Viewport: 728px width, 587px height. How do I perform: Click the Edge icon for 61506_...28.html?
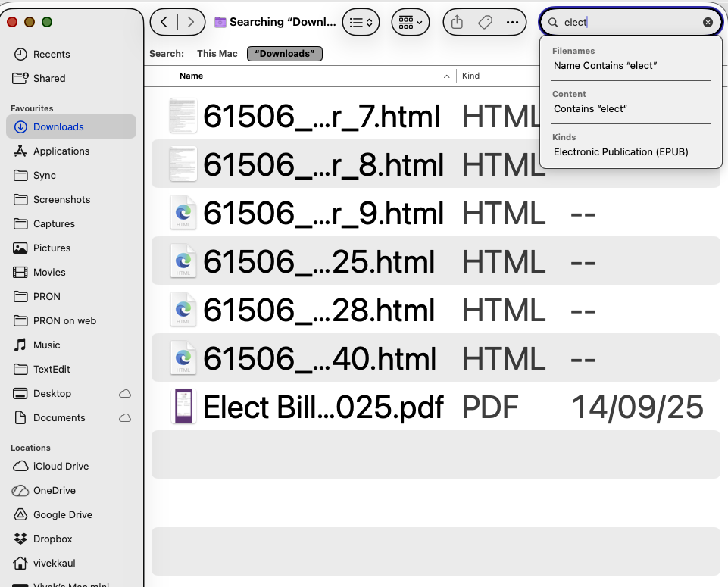click(183, 310)
